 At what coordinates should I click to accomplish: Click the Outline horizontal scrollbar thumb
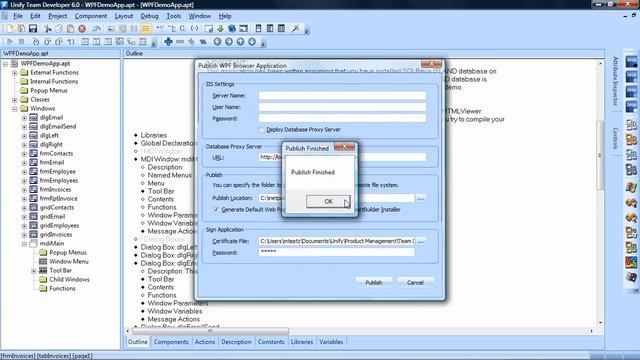[x=210, y=331]
